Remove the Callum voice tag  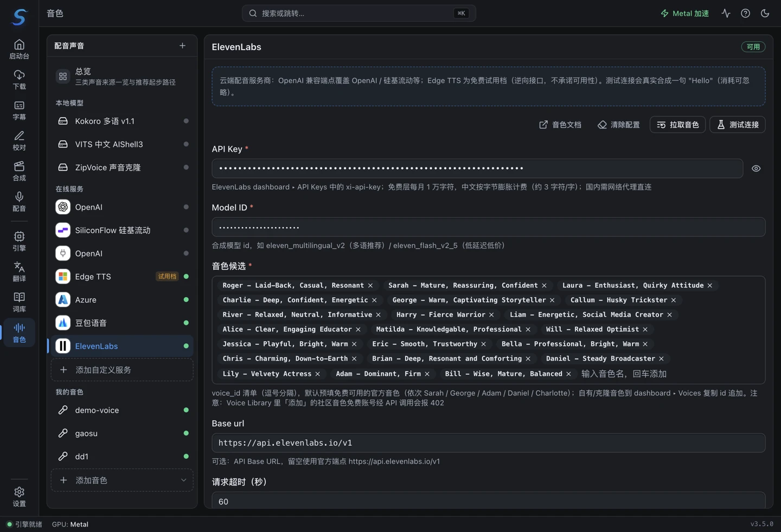point(674,300)
